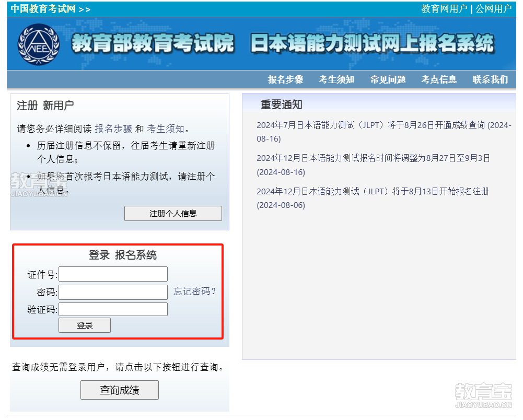Open 报名步骤 in the navigation bar
Viewport: 523px width, 420px height.
[x=285, y=79]
